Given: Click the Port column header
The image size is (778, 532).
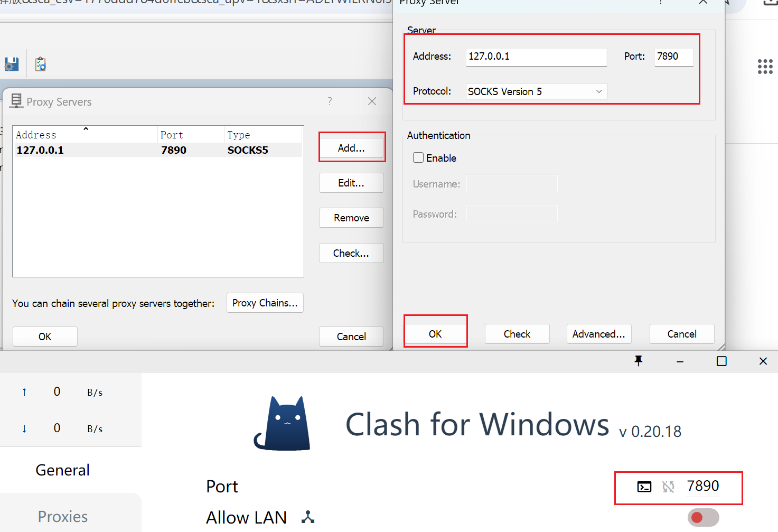Looking at the screenshot, I should [190, 135].
